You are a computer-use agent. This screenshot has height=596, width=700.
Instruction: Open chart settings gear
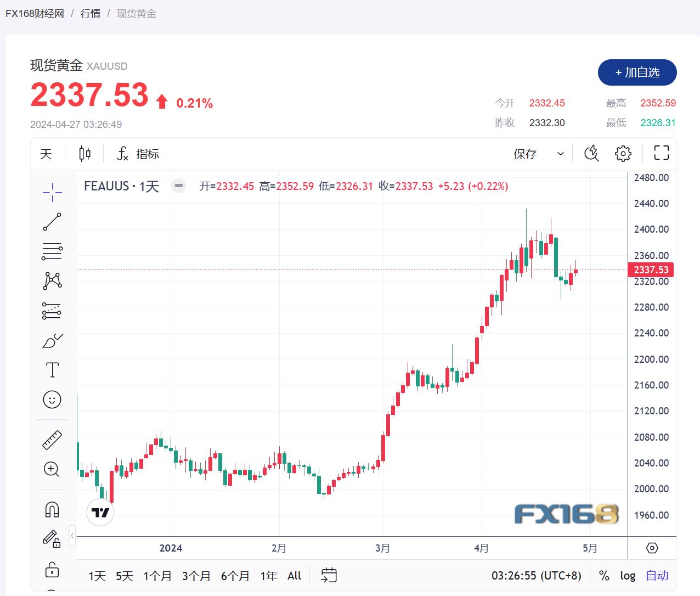tap(623, 154)
